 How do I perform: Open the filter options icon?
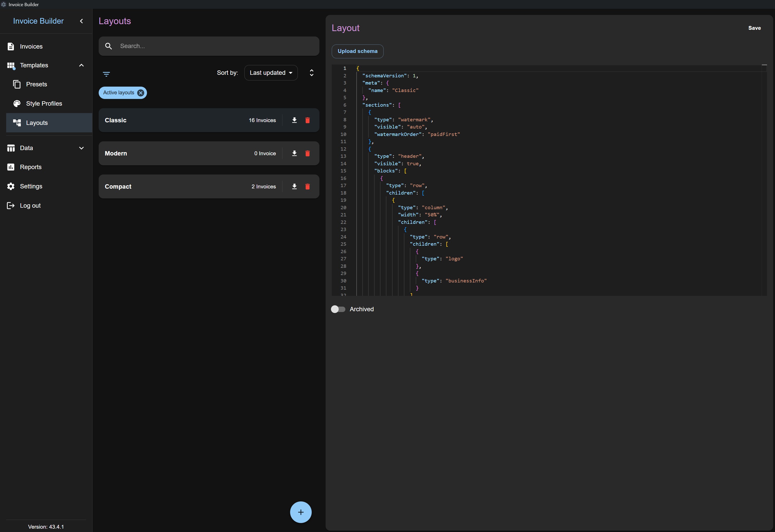(106, 74)
